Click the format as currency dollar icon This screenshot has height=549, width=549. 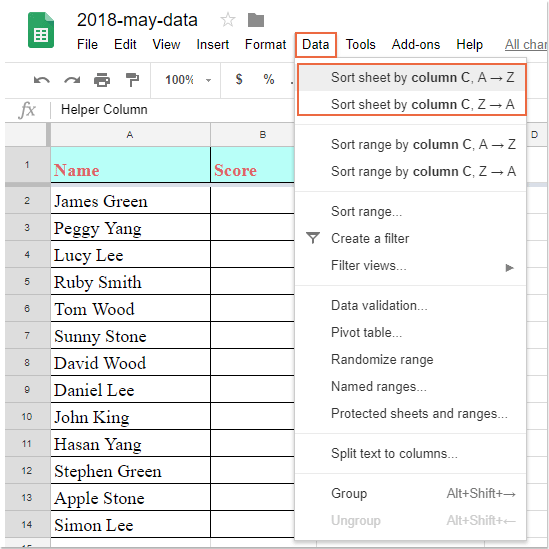point(239,79)
